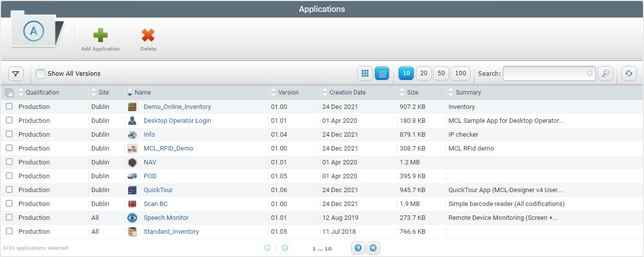
Task: Check the POD row checkbox
Action: 9,176
